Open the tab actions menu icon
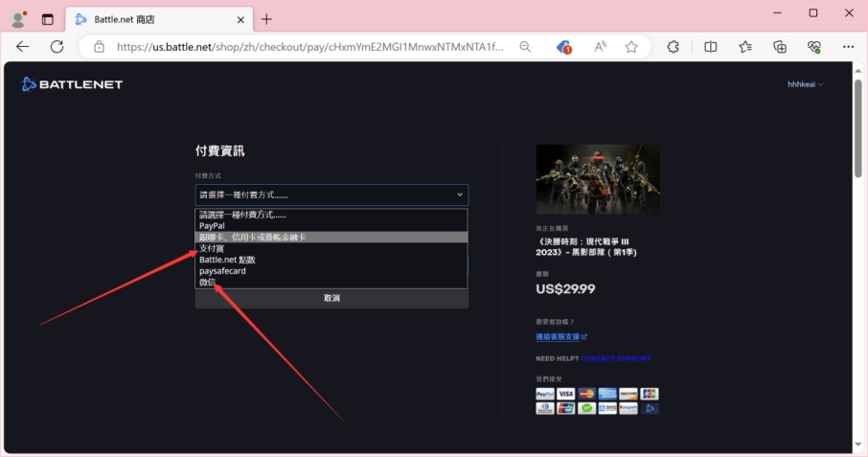This screenshot has width=868, height=457. click(48, 19)
